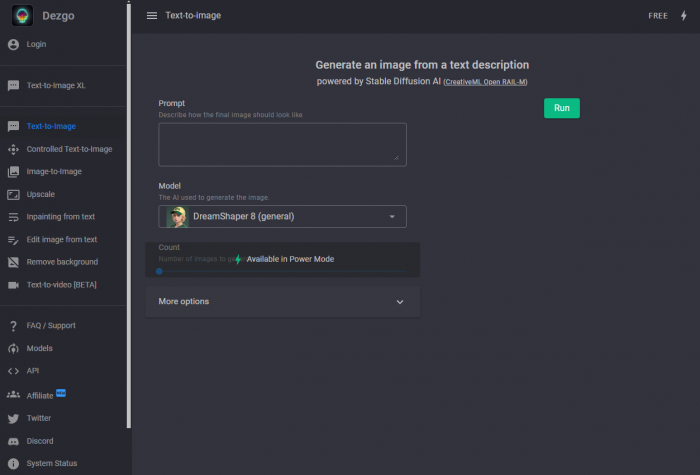Click the FREE label in header

click(x=658, y=16)
